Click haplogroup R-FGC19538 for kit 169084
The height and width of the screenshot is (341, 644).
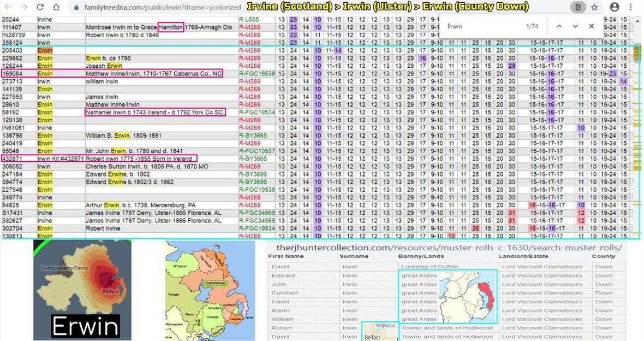point(257,73)
